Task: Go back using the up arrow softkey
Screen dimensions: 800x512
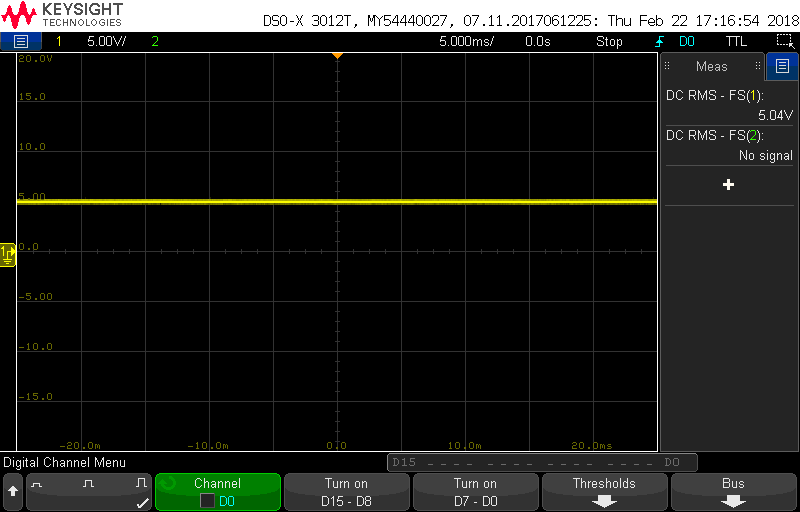Action: tap(13, 492)
